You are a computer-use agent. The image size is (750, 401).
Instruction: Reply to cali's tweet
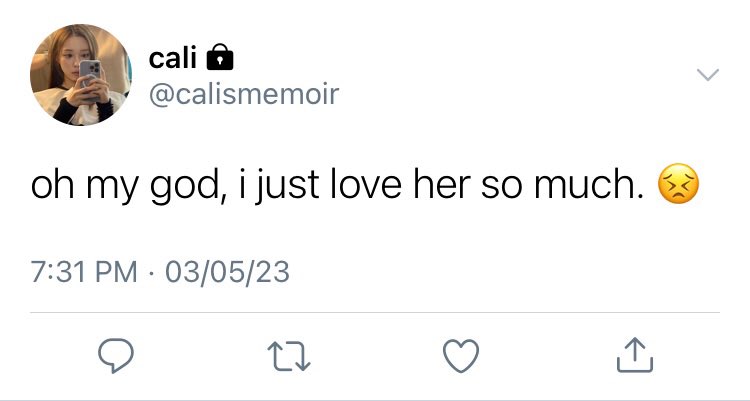point(116,356)
